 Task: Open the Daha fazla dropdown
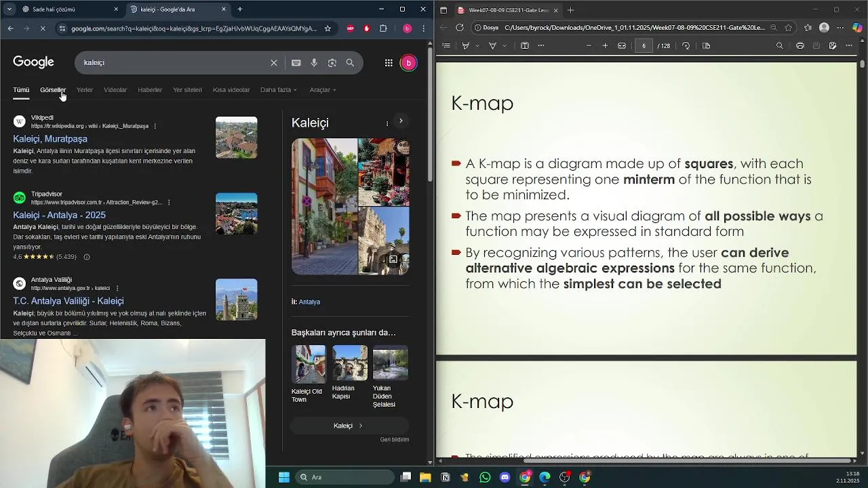tap(279, 89)
